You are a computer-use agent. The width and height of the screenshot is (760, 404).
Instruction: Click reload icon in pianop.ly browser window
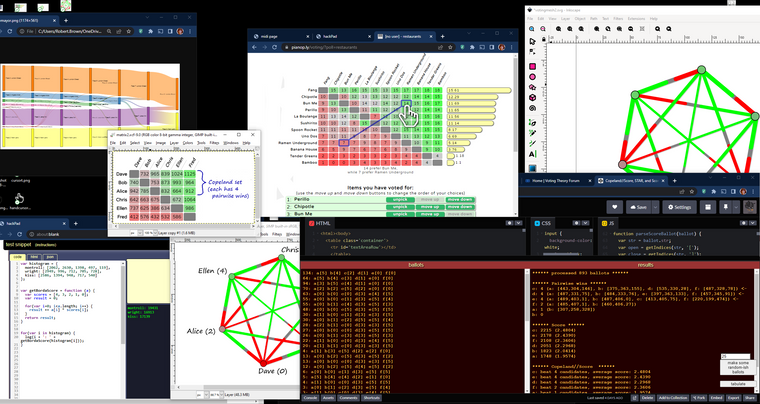point(274,47)
